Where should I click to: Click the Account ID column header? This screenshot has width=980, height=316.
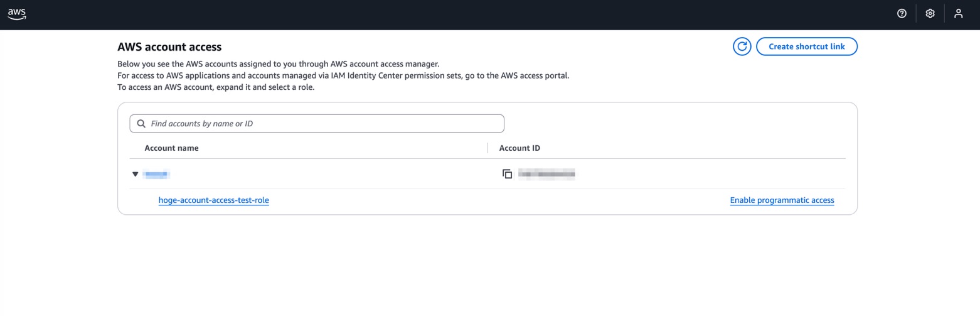coord(519,148)
